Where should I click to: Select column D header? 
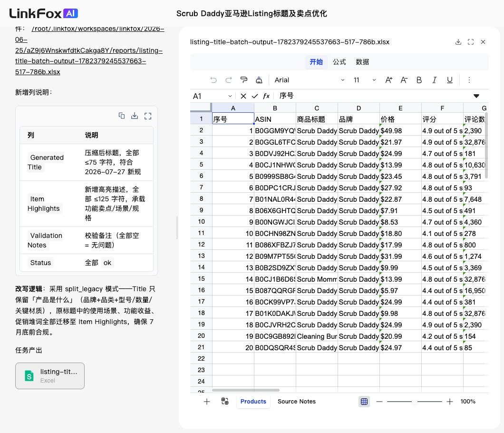(x=359, y=108)
